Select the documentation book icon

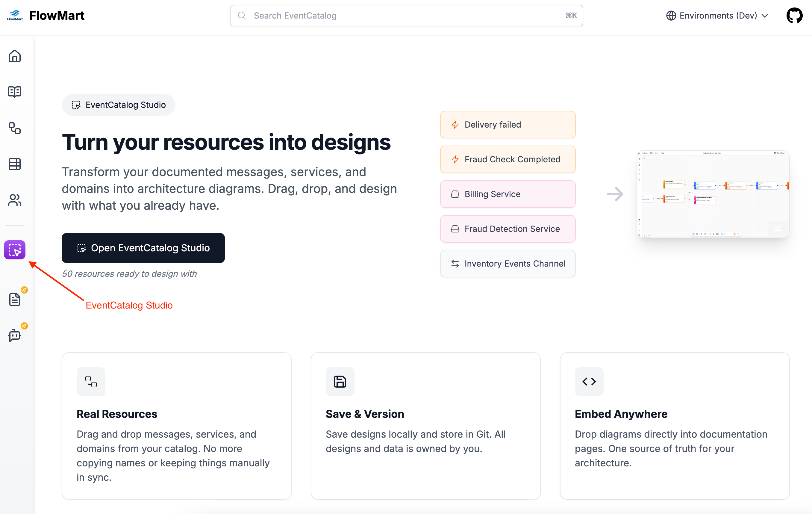point(14,92)
